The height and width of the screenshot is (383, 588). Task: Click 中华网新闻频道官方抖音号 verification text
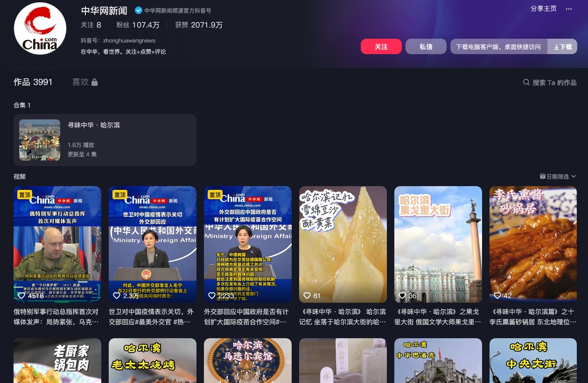pyautogui.click(x=178, y=10)
